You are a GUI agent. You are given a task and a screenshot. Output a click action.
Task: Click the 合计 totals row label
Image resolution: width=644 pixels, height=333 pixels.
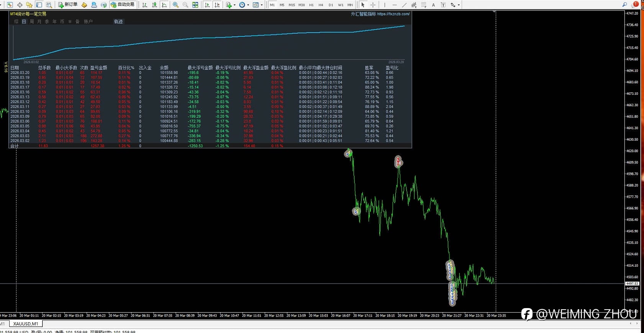[x=14, y=146]
